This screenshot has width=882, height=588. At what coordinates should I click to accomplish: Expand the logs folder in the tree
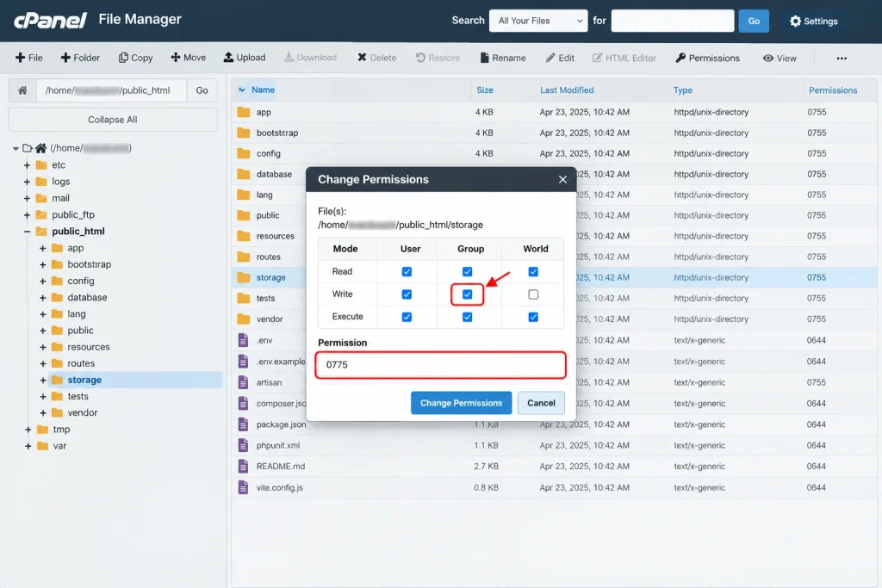tap(27, 182)
